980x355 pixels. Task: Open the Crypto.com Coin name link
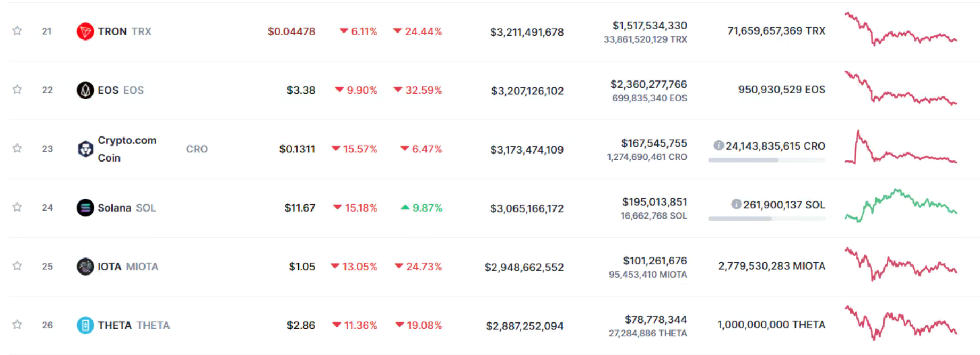click(127, 149)
